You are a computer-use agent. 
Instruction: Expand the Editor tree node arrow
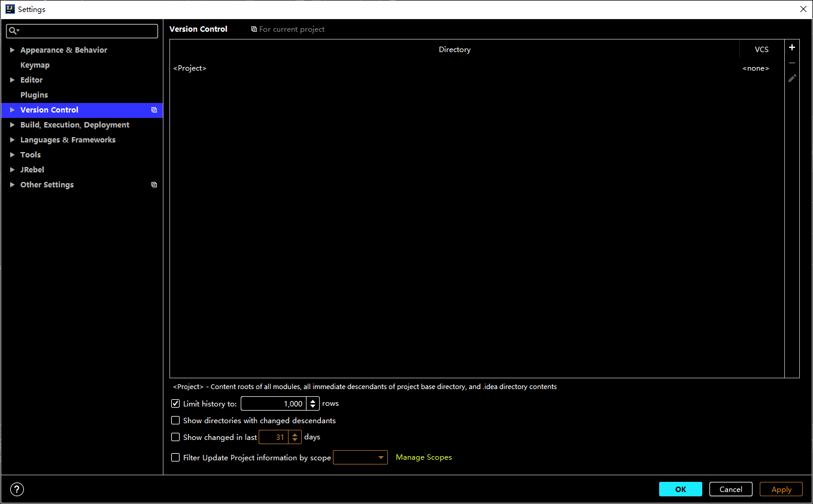click(x=12, y=80)
